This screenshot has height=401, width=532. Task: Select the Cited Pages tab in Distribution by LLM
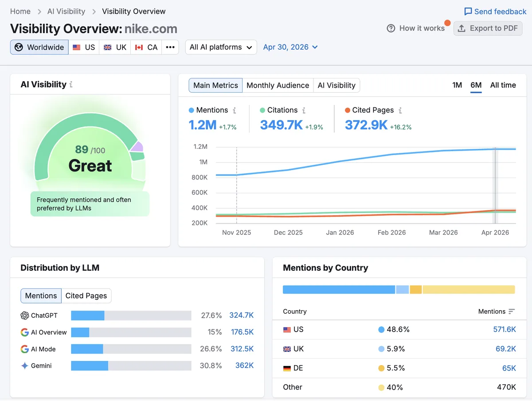(86, 296)
